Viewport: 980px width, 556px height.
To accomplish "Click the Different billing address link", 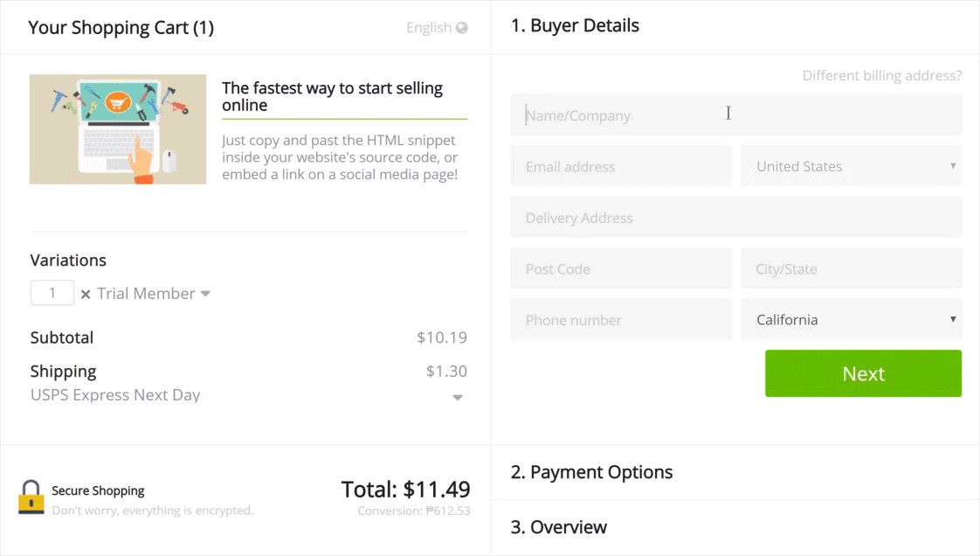I will [881, 76].
